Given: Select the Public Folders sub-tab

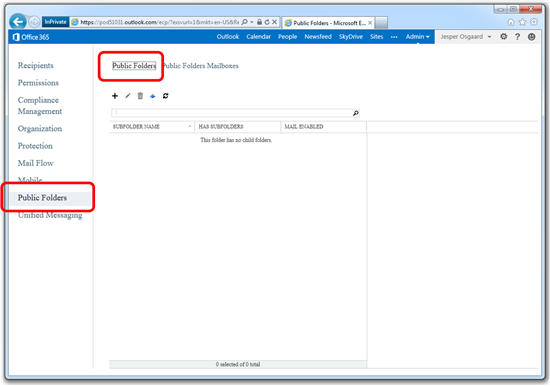Looking at the screenshot, I should pyautogui.click(x=134, y=66).
